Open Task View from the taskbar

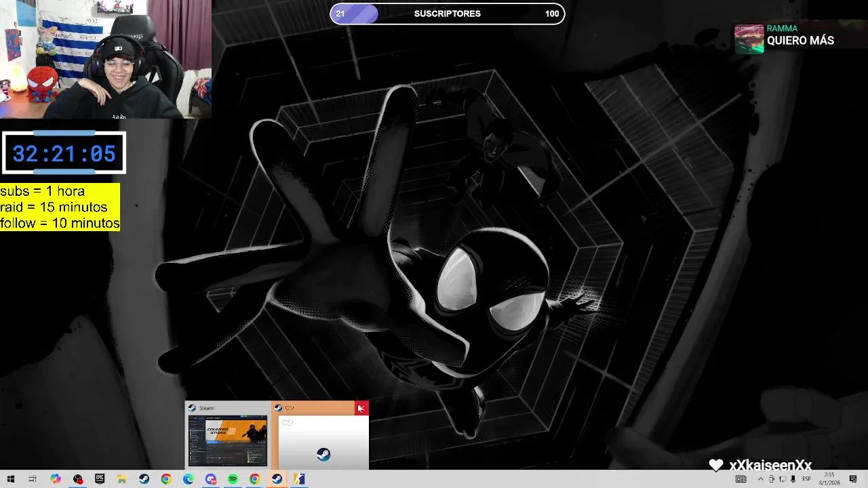(33, 479)
